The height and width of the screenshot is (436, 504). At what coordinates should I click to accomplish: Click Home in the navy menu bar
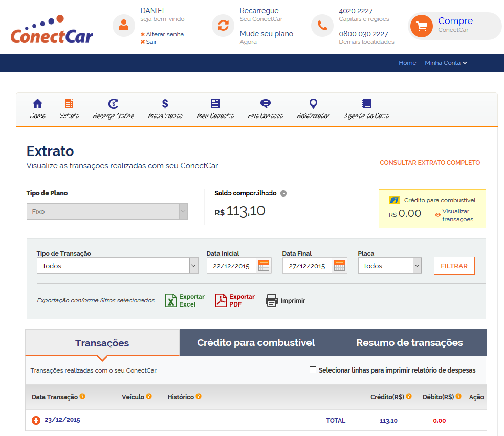[x=407, y=63]
